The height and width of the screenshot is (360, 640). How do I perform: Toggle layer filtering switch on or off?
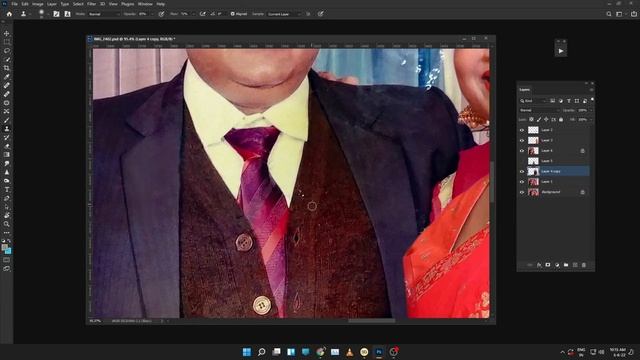(x=592, y=99)
